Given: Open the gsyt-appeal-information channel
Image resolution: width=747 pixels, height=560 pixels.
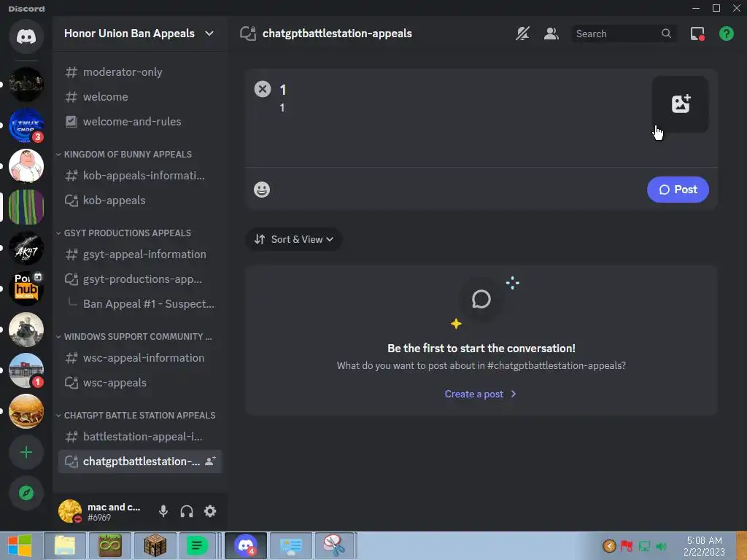Looking at the screenshot, I should point(140,254).
